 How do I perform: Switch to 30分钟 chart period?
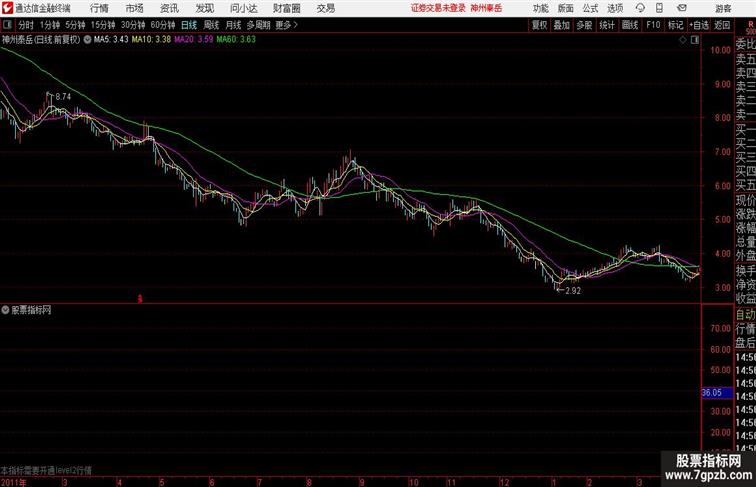click(133, 25)
